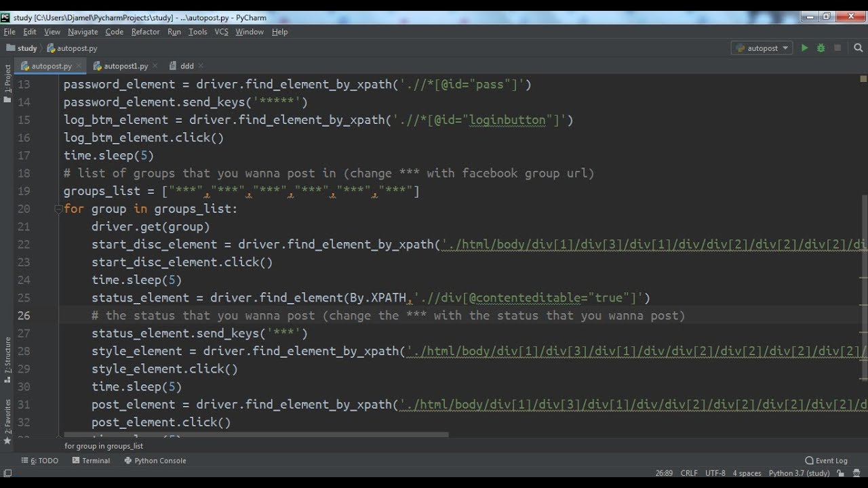This screenshot has height=488, width=868.
Task: Switch to the autopost1.py editor tab
Action: point(125,66)
